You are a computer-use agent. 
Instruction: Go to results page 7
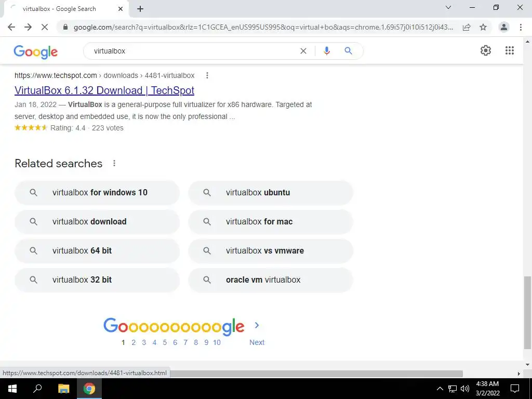pos(185,342)
